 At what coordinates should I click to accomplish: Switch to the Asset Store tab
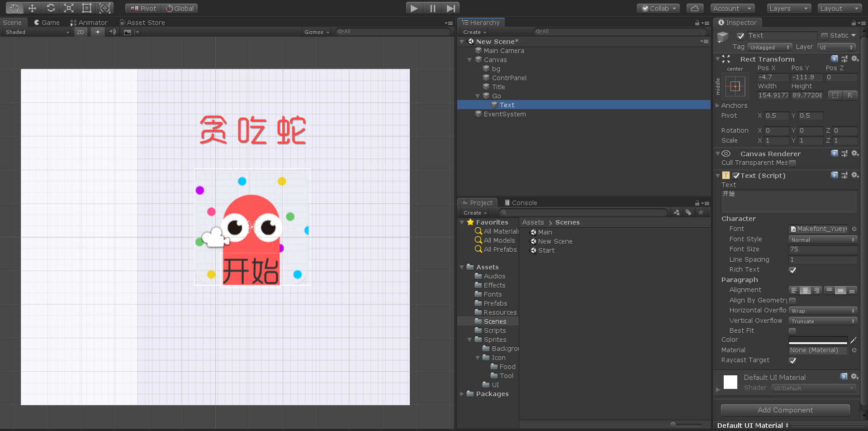[142, 22]
